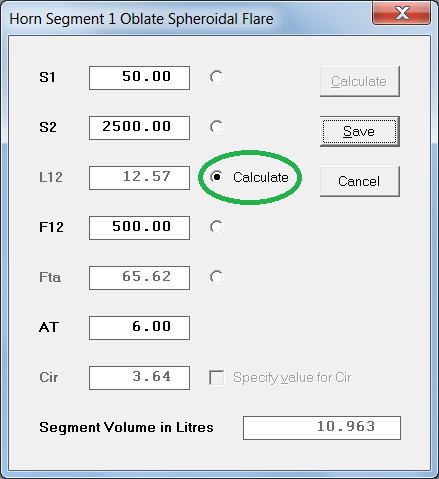Select the S1 radio button
Image resolution: width=439 pixels, height=479 pixels.
point(217,77)
